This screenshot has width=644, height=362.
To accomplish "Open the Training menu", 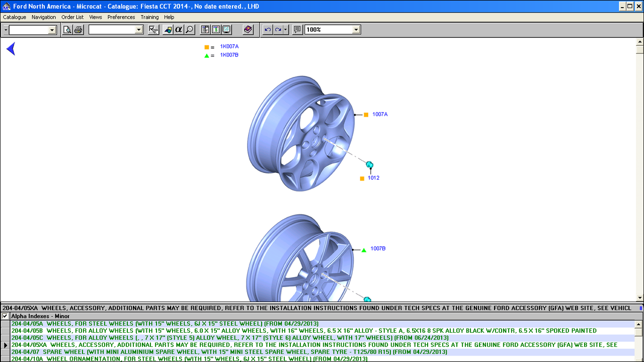I will pos(149,17).
